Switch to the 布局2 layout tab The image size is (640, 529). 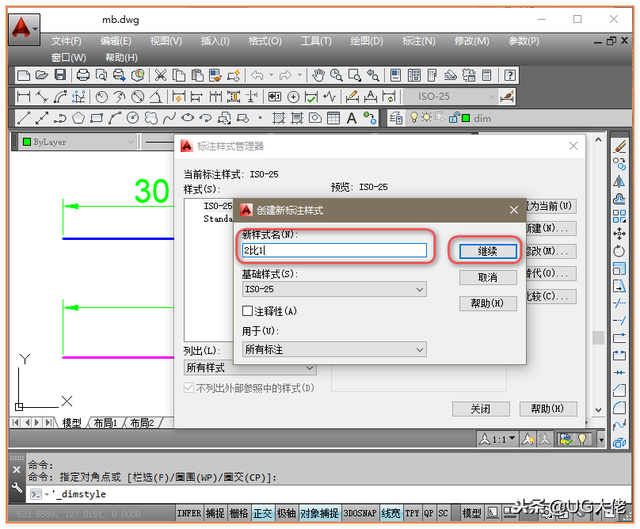[x=142, y=422]
